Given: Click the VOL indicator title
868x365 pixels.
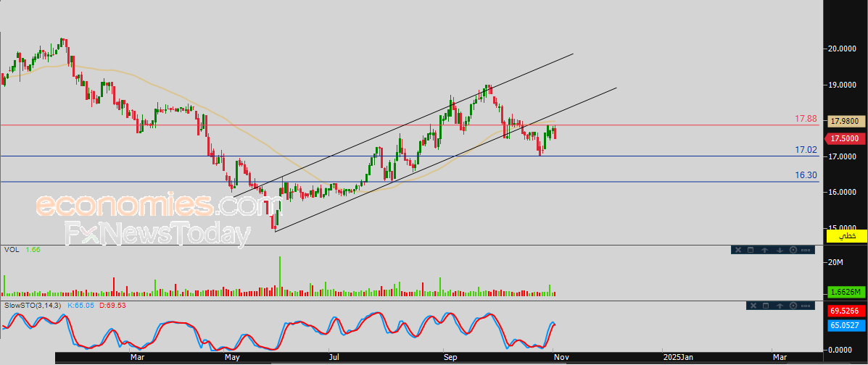Looking at the screenshot, I should [12, 250].
